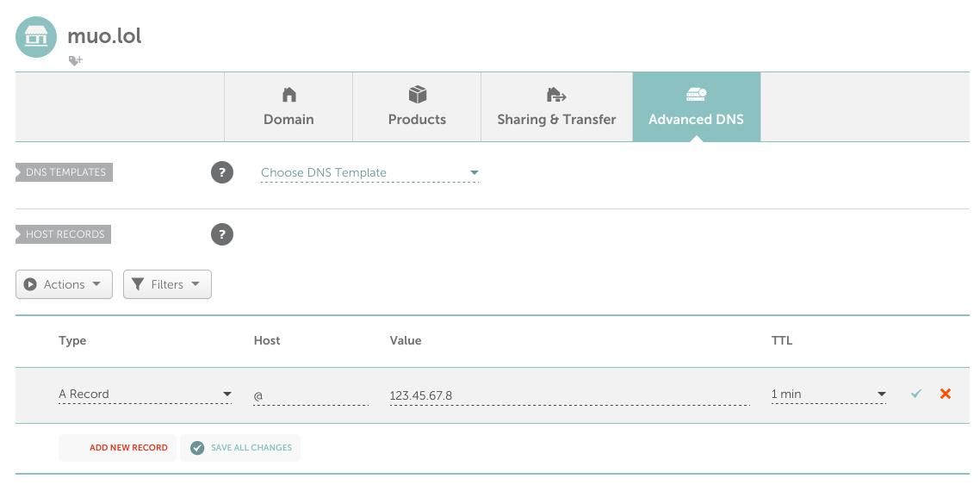Screen dimensions: 980x485
Task: Click the Host field containing @
Action: click(x=311, y=395)
